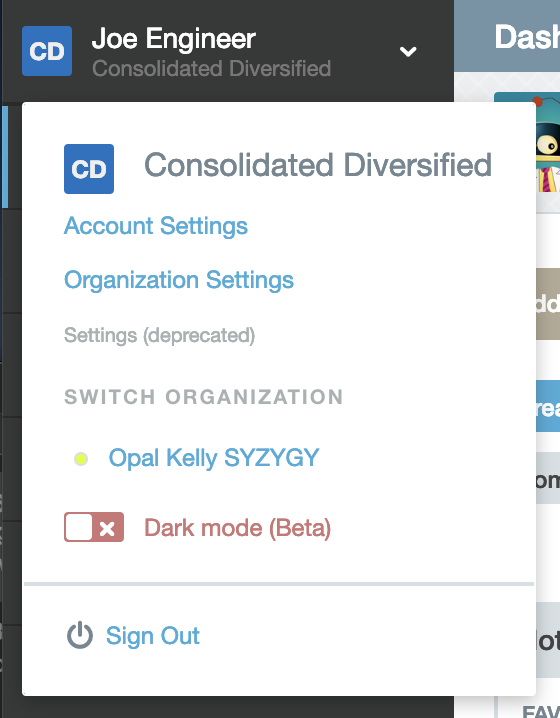Click the Dark mode (Beta) label

237,528
